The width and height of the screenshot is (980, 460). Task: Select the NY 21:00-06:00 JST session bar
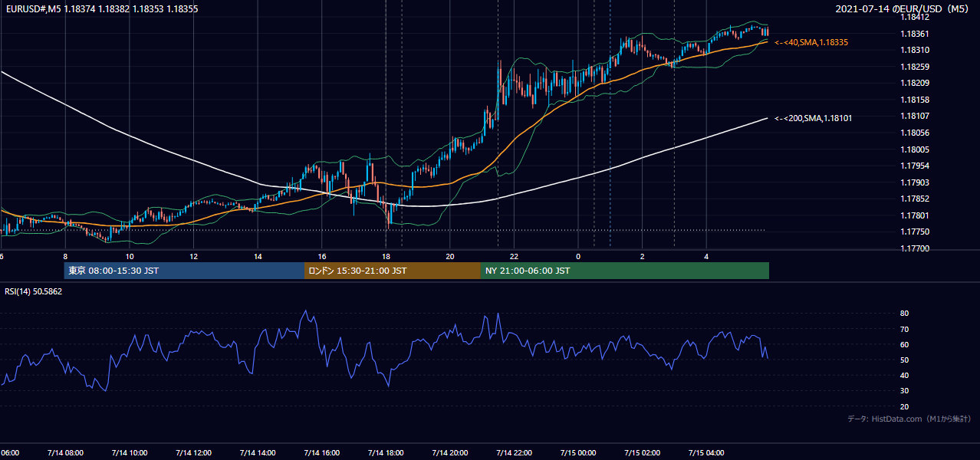coord(625,271)
